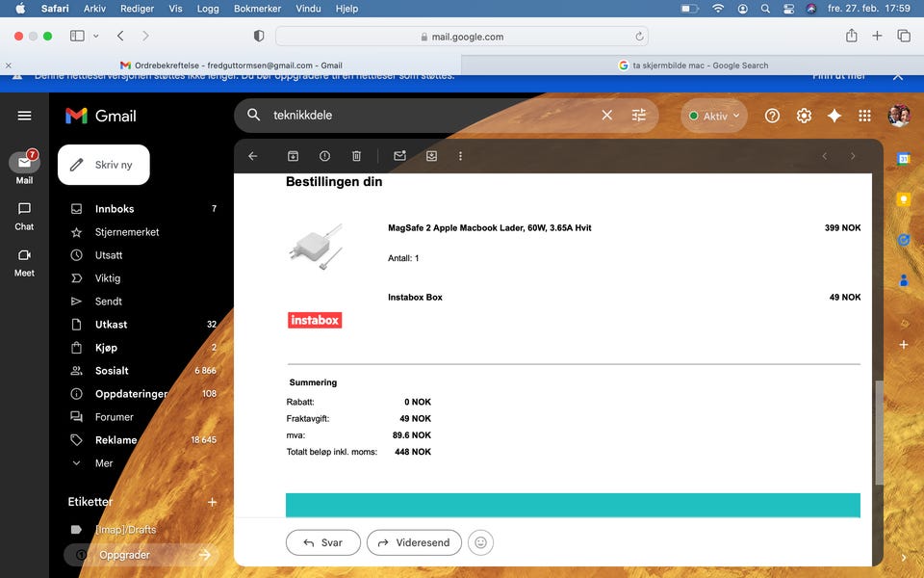Screen dimensions: 924x578
Task: Open Gemini sparkle icon
Action: pyautogui.click(x=834, y=116)
